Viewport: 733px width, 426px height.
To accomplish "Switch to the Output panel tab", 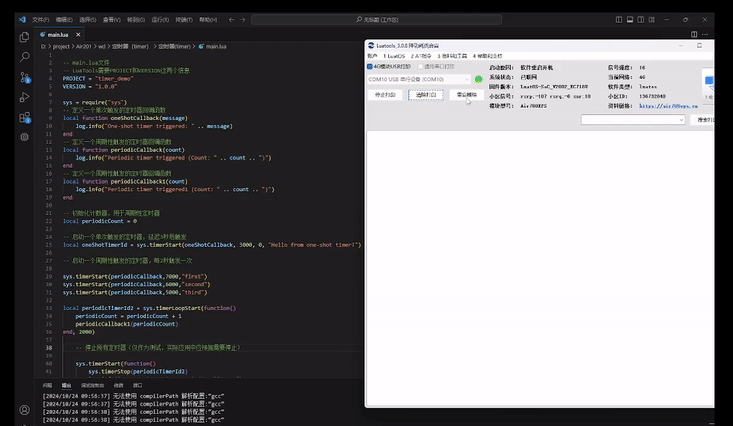I will click(66, 385).
